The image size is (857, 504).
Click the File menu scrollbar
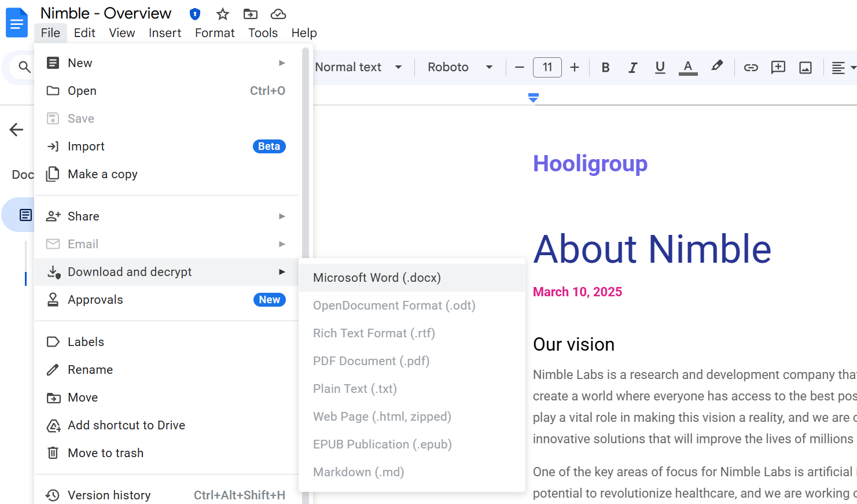pyautogui.click(x=306, y=153)
